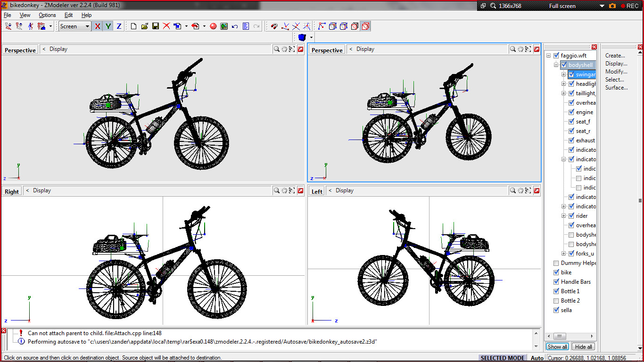Expand the headlight node in the tree

[x=564, y=84]
